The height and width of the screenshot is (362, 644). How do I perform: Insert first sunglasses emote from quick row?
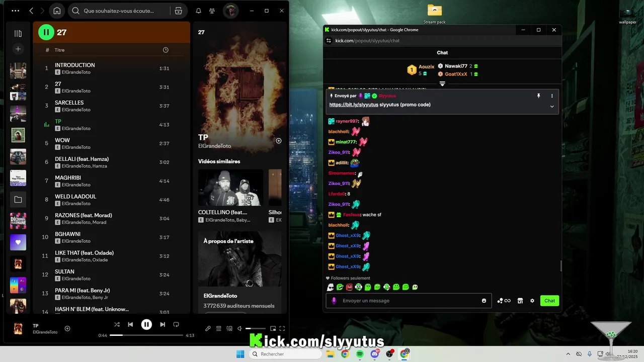pos(330,287)
